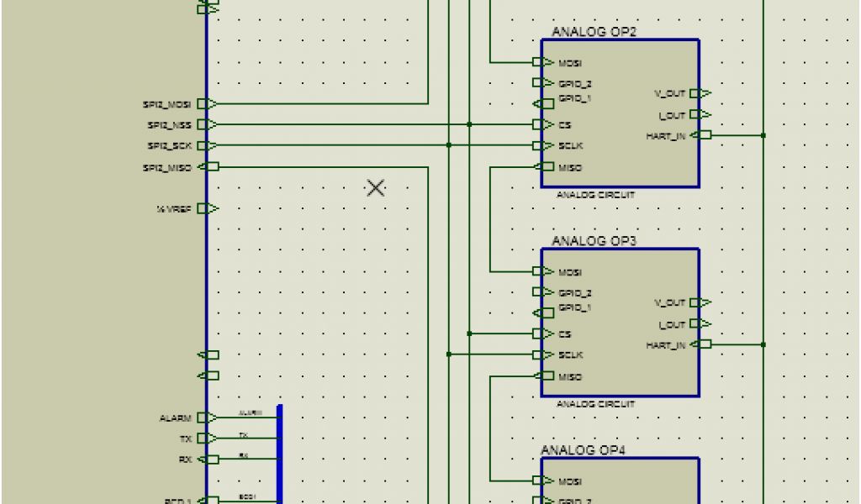Select the thick blue bus line near ALARM
Screen dimensions: 861x504
pyautogui.click(x=280, y=454)
